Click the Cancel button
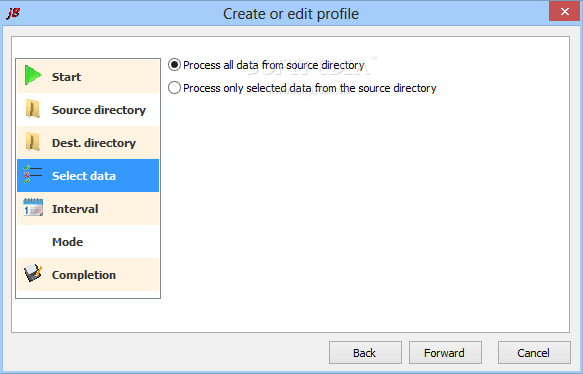The width and height of the screenshot is (583, 374). tap(534, 352)
